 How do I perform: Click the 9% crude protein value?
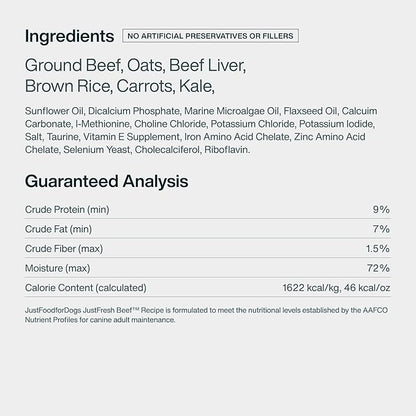(x=381, y=209)
